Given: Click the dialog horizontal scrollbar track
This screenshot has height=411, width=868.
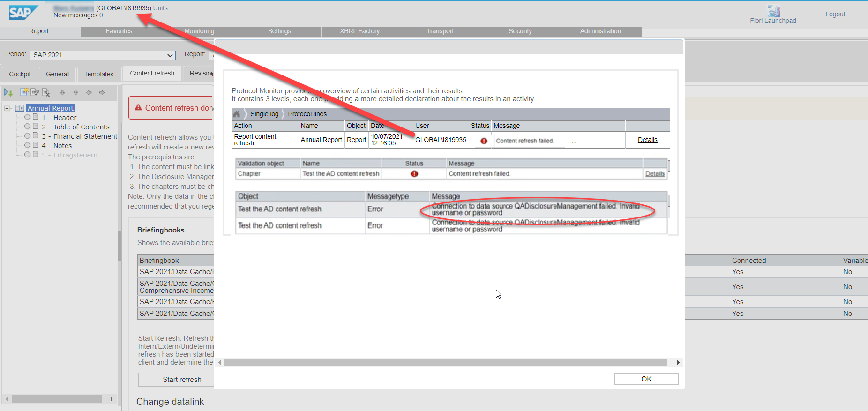Looking at the screenshot, I should pos(446,362).
